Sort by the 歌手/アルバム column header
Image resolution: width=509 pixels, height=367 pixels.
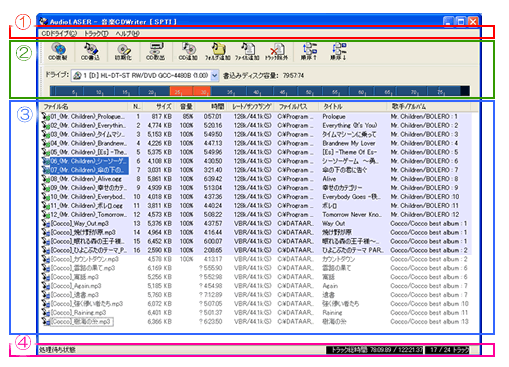[x=429, y=107]
